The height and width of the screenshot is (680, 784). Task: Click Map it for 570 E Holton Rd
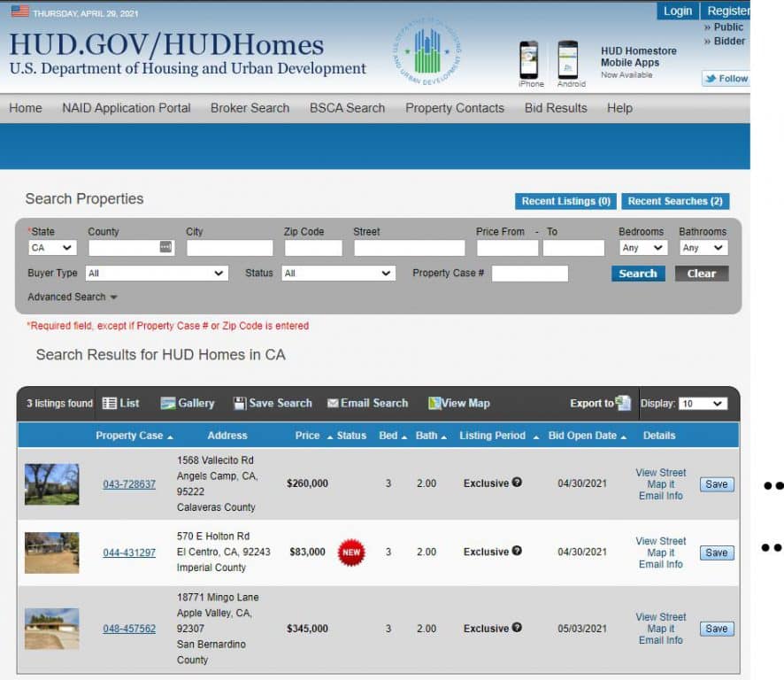point(660,552)
